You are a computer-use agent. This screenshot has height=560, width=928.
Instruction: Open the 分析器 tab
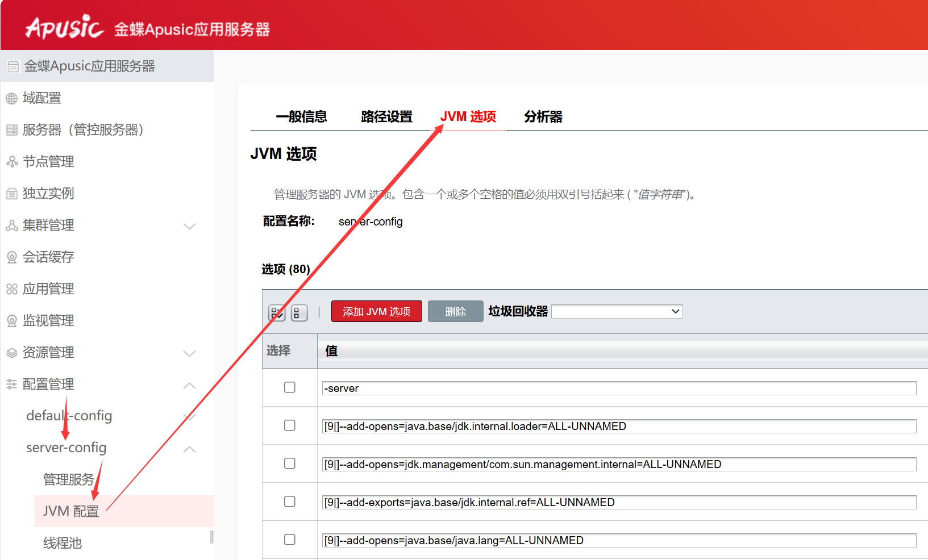543,116
